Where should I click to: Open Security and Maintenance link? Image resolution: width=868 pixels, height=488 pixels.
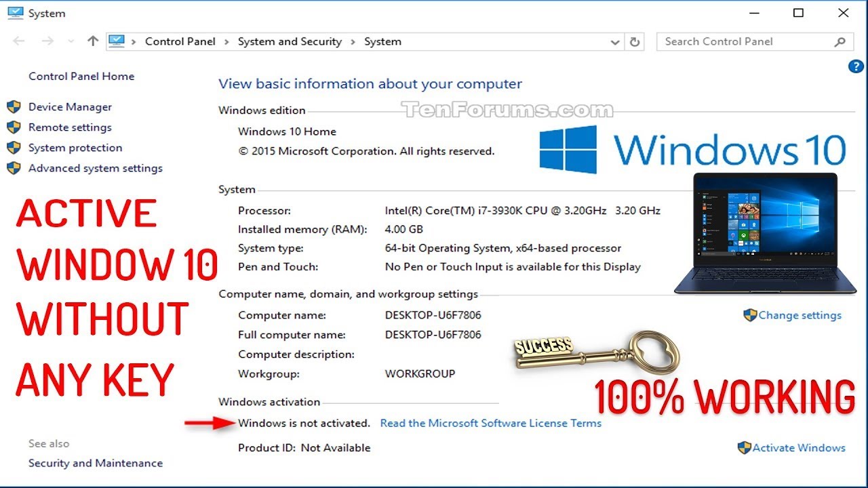point(96,463)
